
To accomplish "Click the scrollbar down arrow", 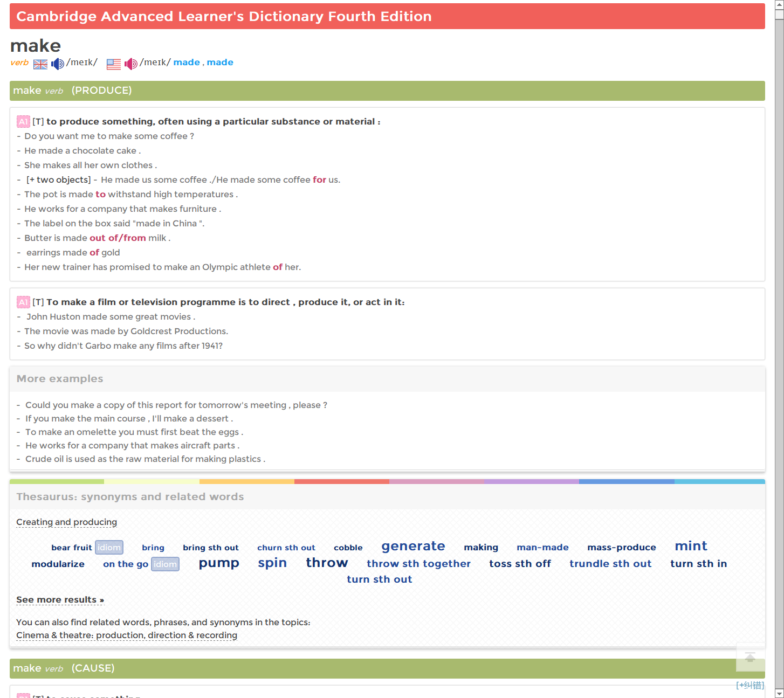I will click(x=779, y=693).
